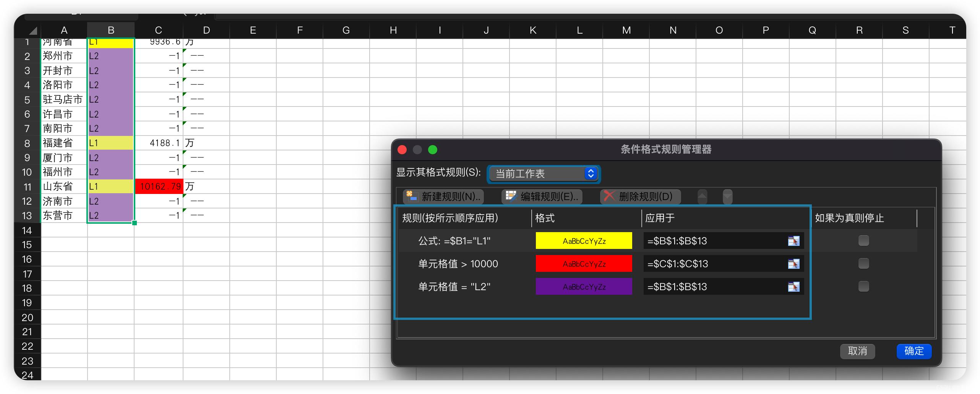Click the select-all corner of the spreadsheet
980x394 pixels.
coord(33,30)
